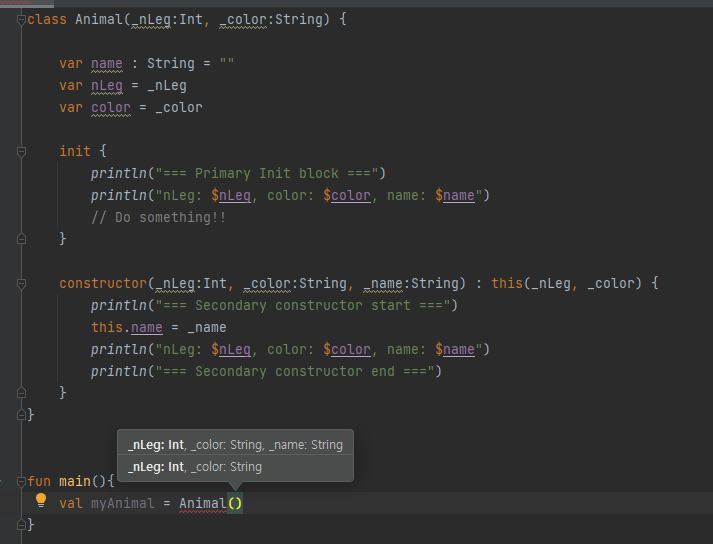Click the class closing brace fold marker
Viewport: 713px width, 544px height.
[21, 414]
